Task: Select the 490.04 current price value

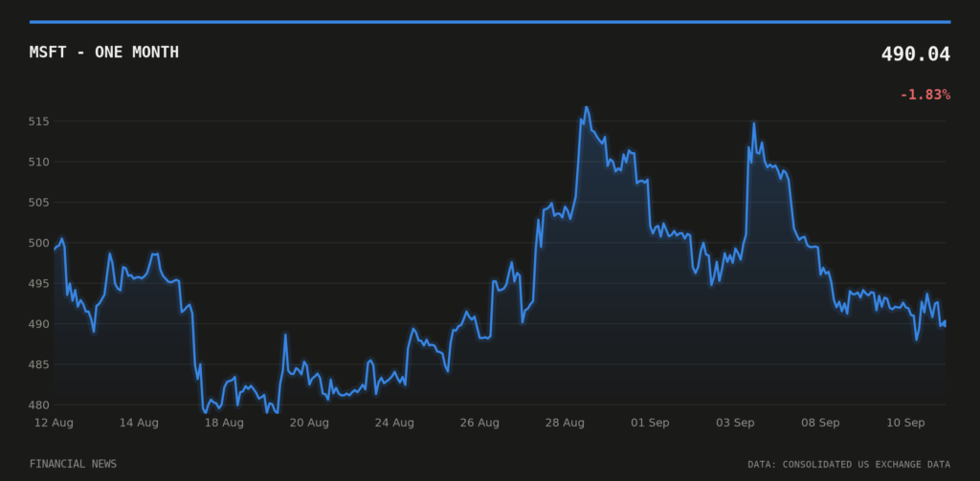Action: click(916, 55)
